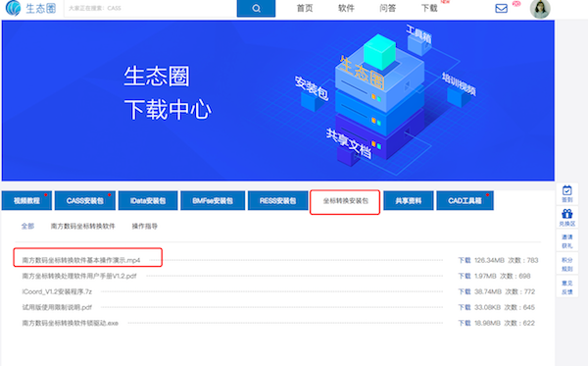Open 软件 in top navigation
This screenshot has width=588, height=366.
click(x=346, y=8)
